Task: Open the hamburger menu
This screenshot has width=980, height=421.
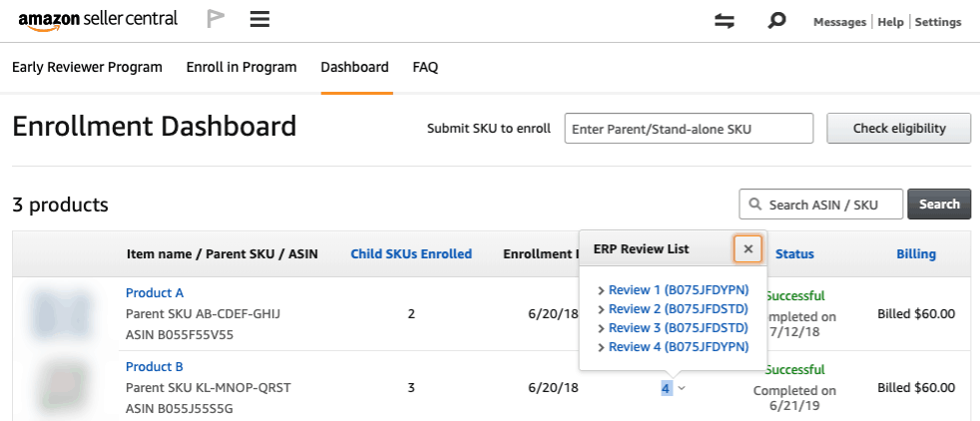Action: [x=260, y=20]
